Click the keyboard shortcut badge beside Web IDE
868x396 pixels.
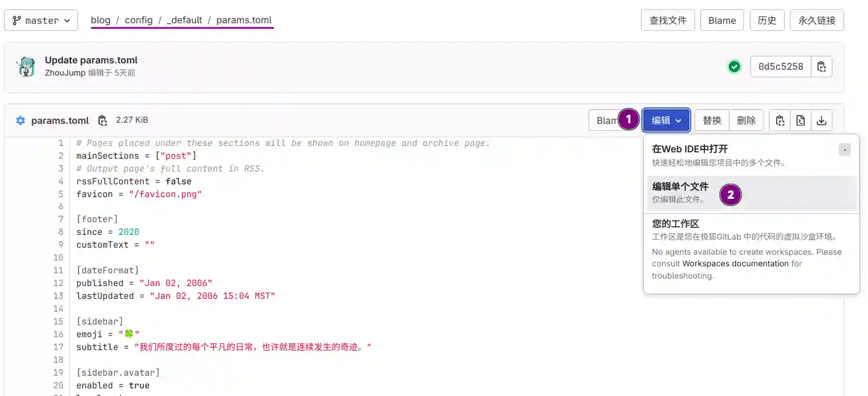(845, 150)
